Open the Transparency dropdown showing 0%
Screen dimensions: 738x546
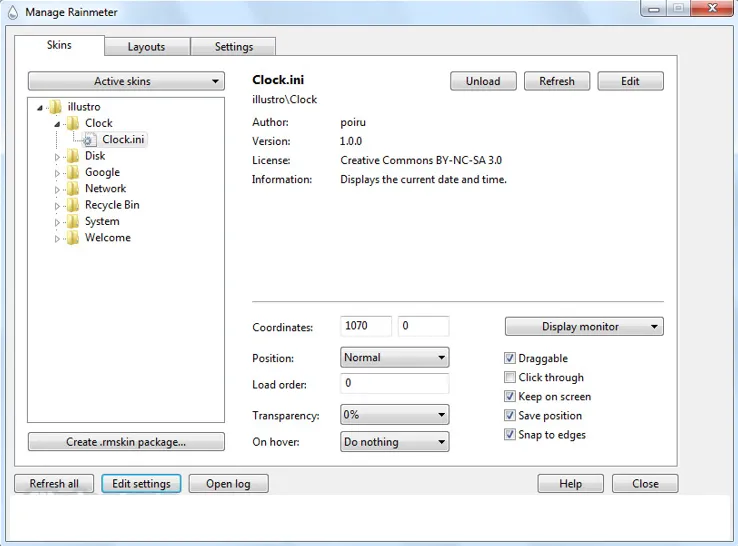[394, 415]
